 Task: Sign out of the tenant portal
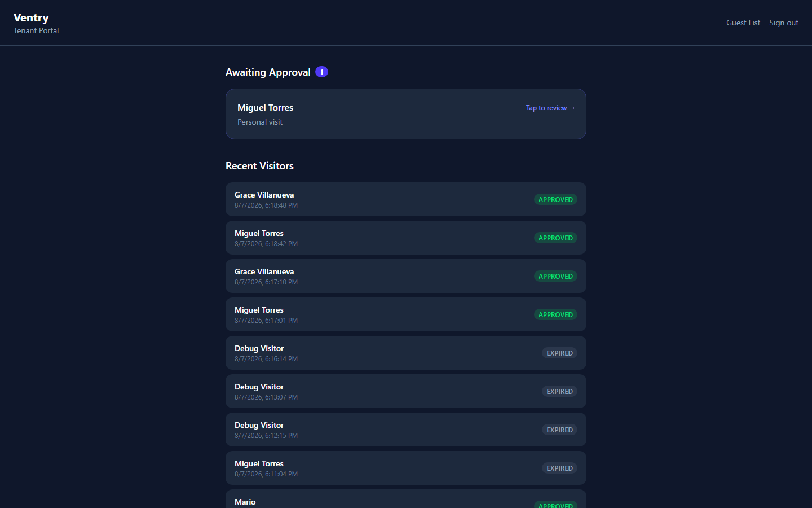(783, 23)
